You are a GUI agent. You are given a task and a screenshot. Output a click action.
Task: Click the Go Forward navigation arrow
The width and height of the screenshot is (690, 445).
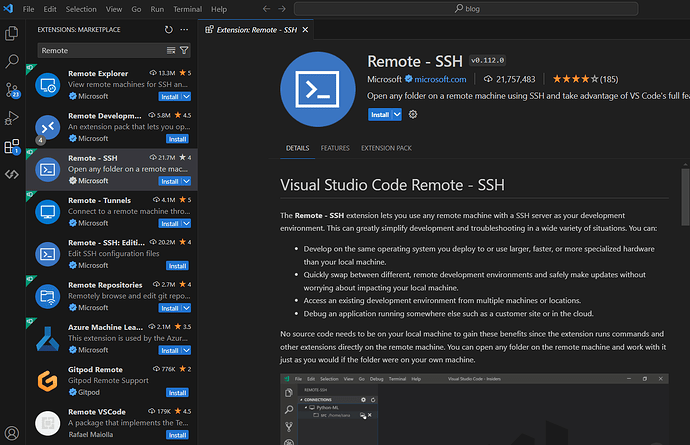[282, 9]
